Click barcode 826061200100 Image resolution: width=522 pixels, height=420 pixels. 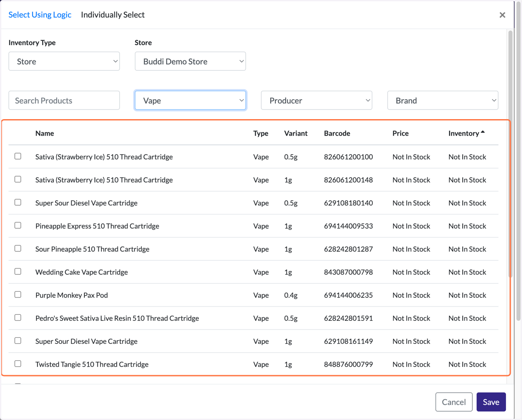click(348, 157)
